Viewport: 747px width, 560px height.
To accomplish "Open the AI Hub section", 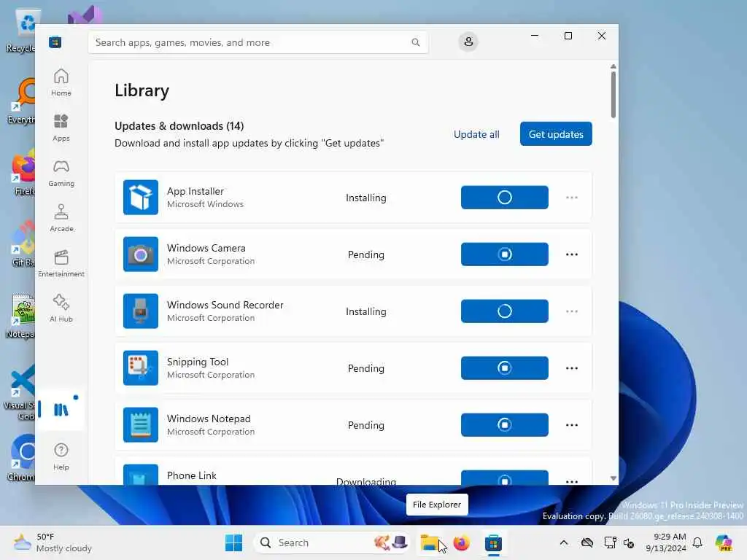I will (x=61, y=308).
